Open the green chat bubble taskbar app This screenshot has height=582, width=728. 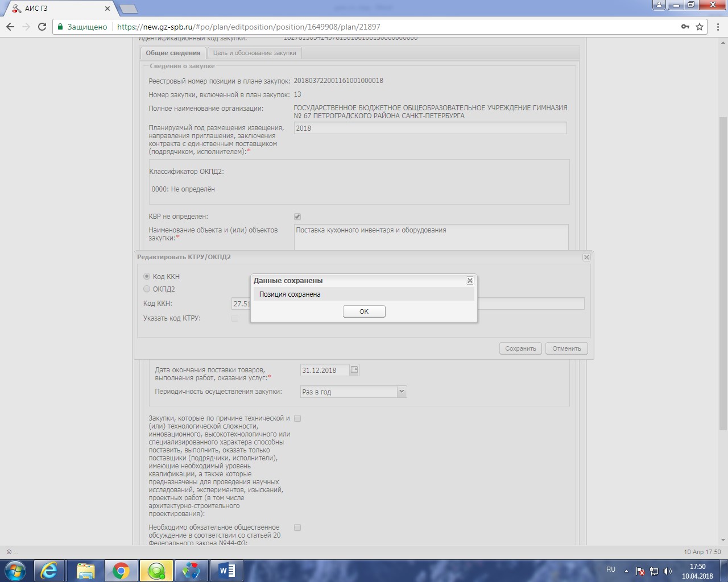tap(156, 571)
